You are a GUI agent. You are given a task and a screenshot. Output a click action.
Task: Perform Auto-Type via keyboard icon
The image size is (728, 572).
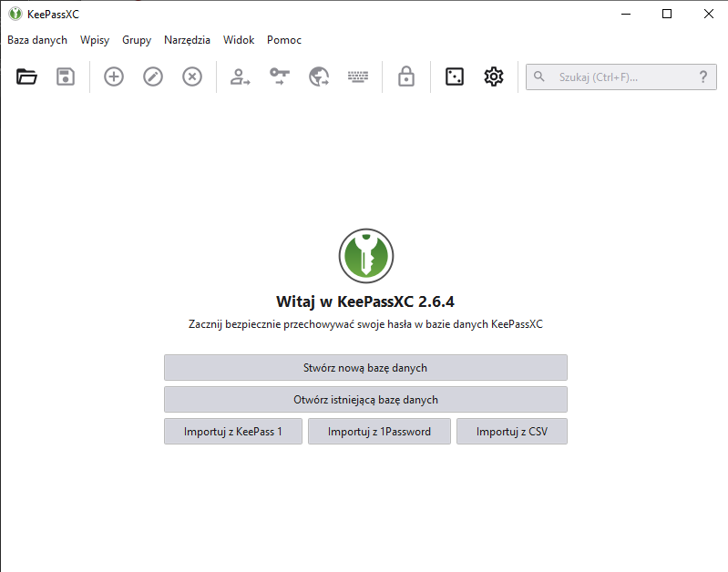(358, 77)
